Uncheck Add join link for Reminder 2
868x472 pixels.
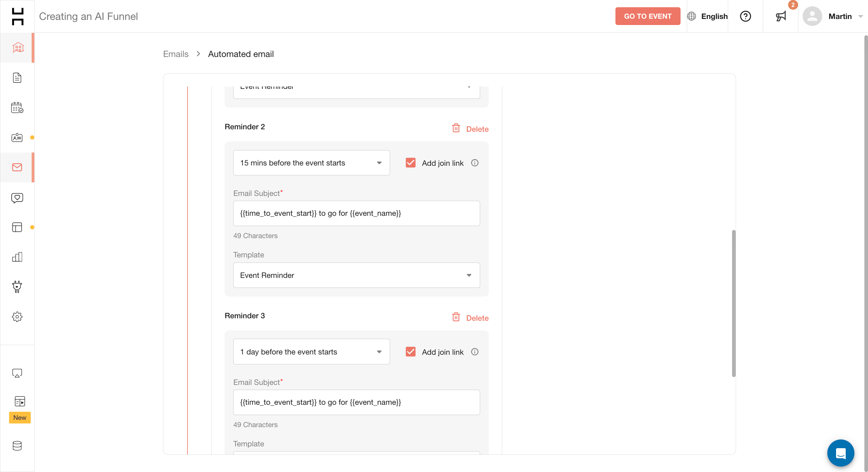(x=410, y=163)
